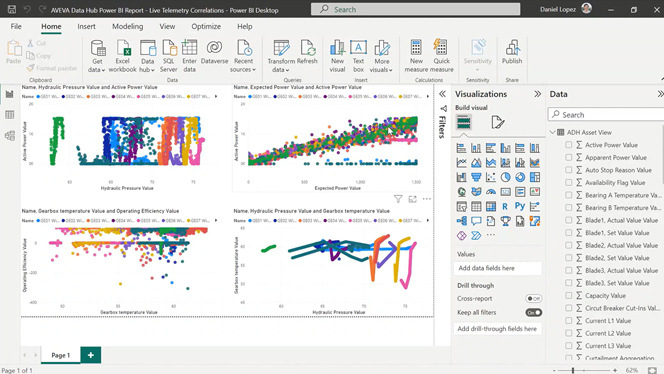Screen dimensions: 664x374
Task: Collapse the ADH Asset View table
Action: coord(553,132)
